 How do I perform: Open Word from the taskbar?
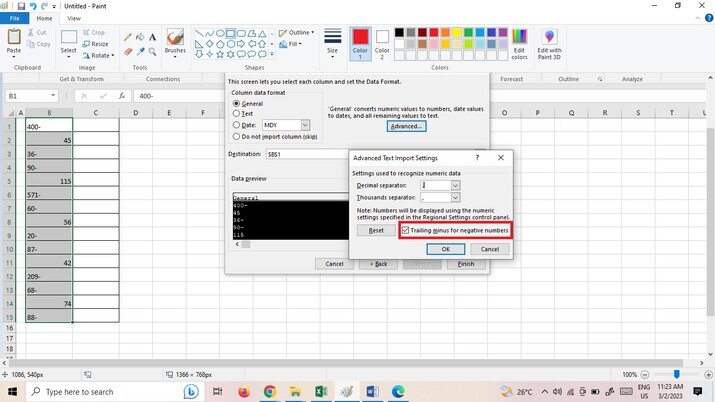point(372,392)
